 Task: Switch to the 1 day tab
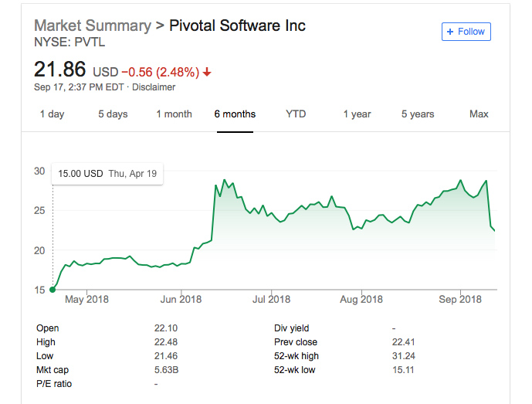click(52, 114)
